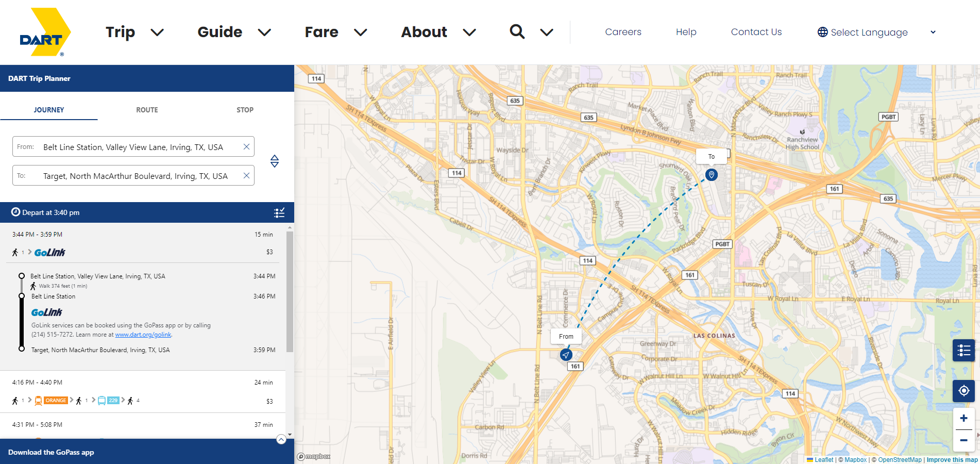Click the DART logo
Screen dimensions: 980x464
(x=44, y=32)
